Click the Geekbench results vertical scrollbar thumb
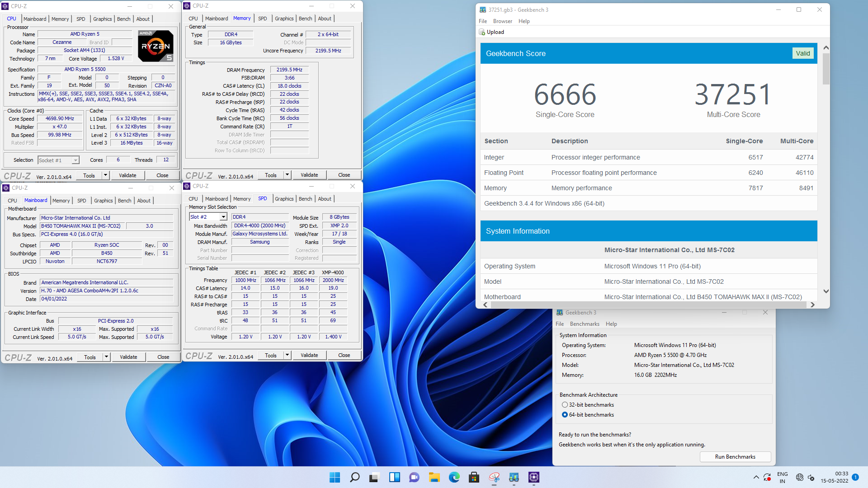 (826, 69)
